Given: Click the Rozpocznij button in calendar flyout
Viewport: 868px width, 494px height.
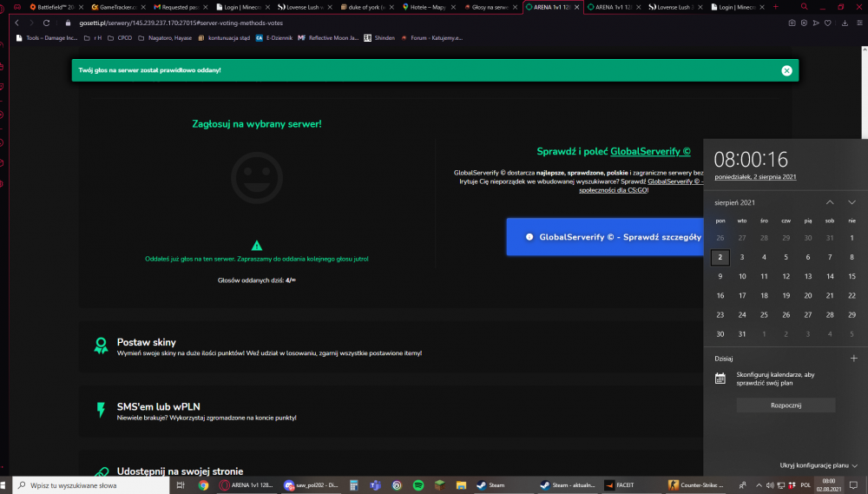Looking at the screenshot, I should 786,405.
